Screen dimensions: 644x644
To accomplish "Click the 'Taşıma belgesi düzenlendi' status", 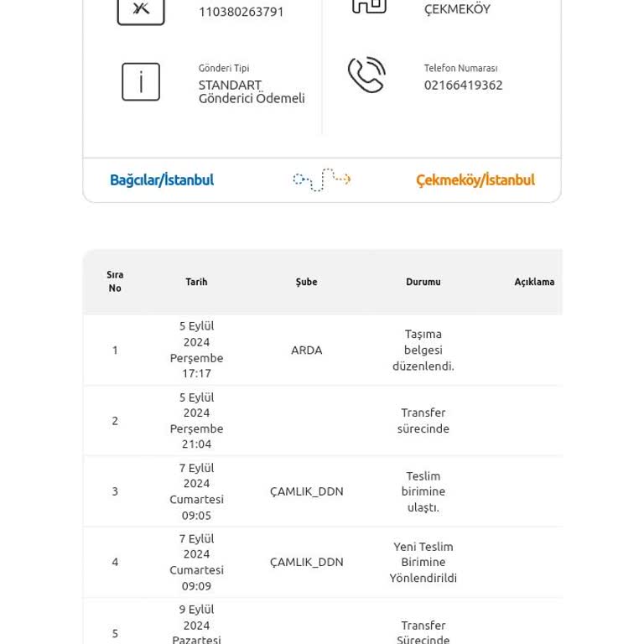I will pyautogui.click(x=423, y=350).
